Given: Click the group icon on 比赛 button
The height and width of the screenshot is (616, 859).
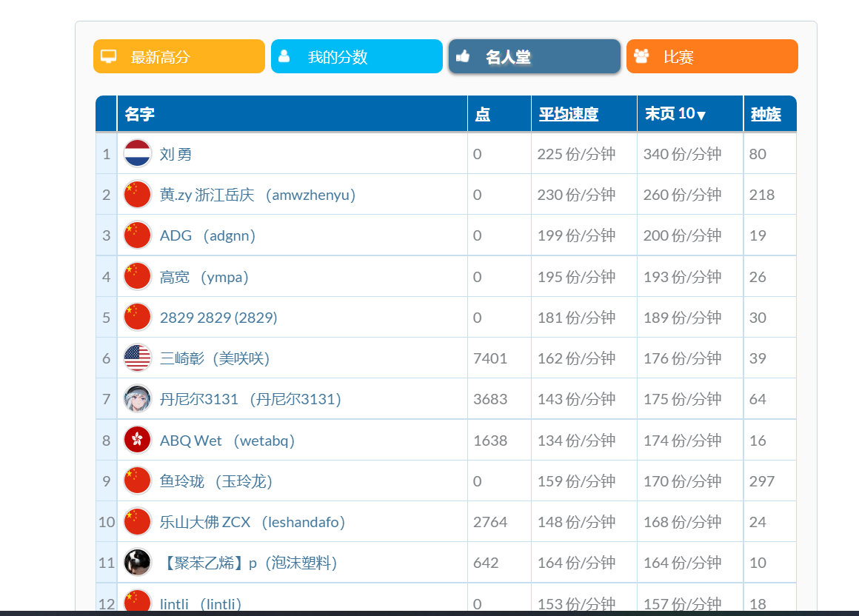Looking at the screenshot, I should click(x=641, y=56).
